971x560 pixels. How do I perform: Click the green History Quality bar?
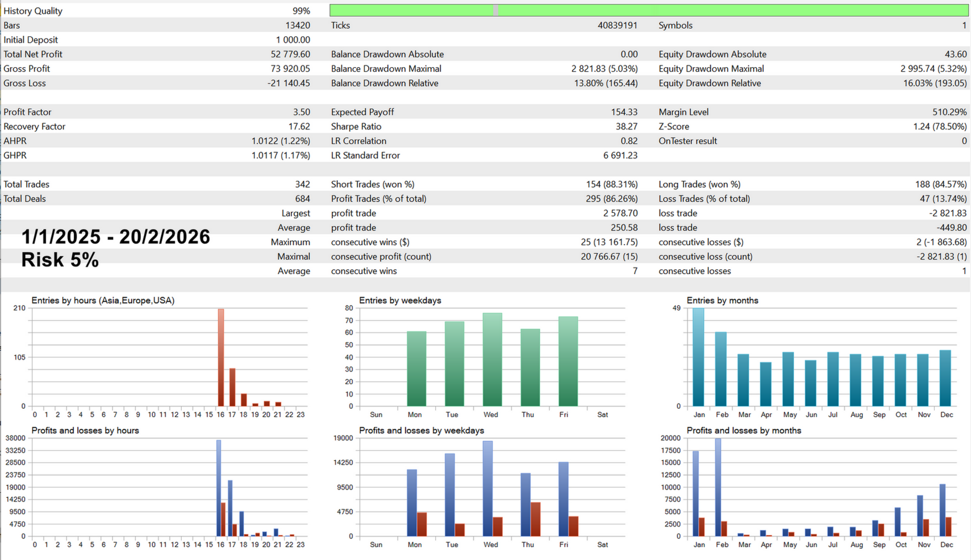click(x=649, y=10)
